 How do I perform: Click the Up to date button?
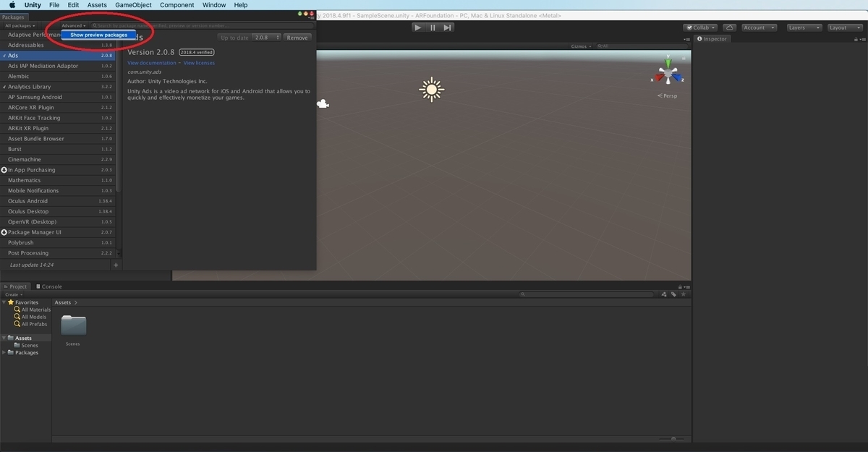pos(234,38)
